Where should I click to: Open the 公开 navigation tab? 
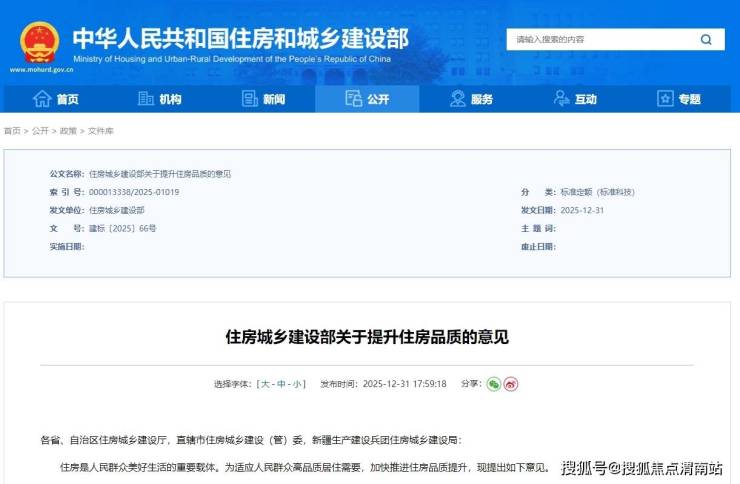pos(367,99)
